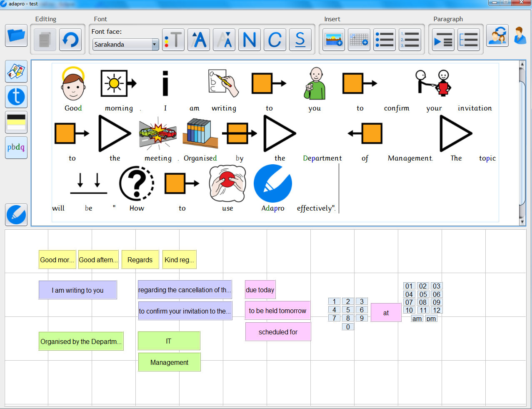Click the Adapro pictogram in the document
532x409 pixels.
click(x=273, y=183)
